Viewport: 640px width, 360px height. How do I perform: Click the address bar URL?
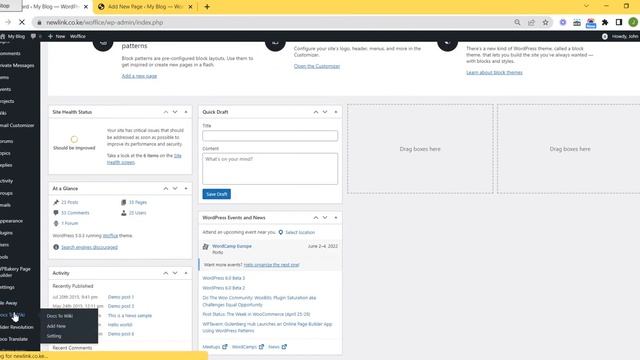[104, 22]
